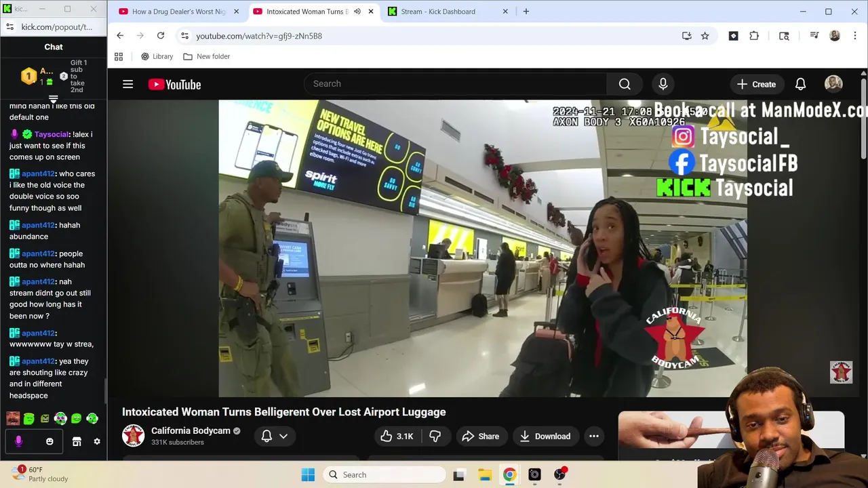Go forward in Chrome
868x488 pixels.
click(x=140, y=36)
